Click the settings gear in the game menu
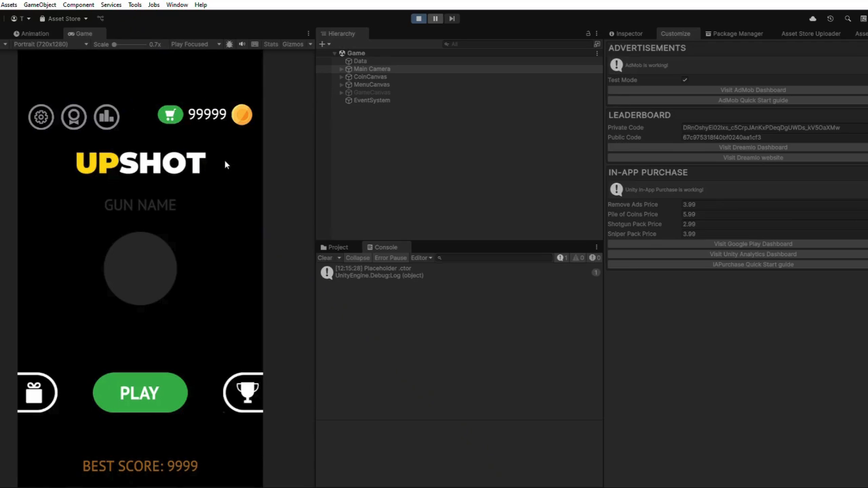Image resolution: width=868 pixels, height=488 pixels. (41, 117)
